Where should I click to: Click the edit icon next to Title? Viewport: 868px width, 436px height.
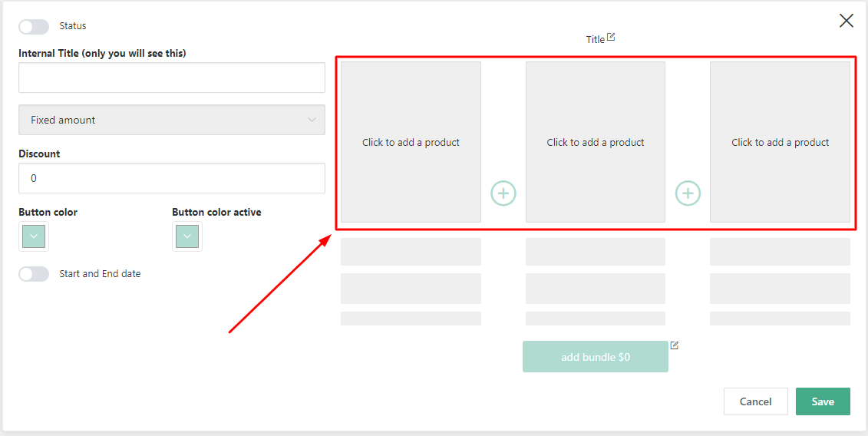[611, 37]
